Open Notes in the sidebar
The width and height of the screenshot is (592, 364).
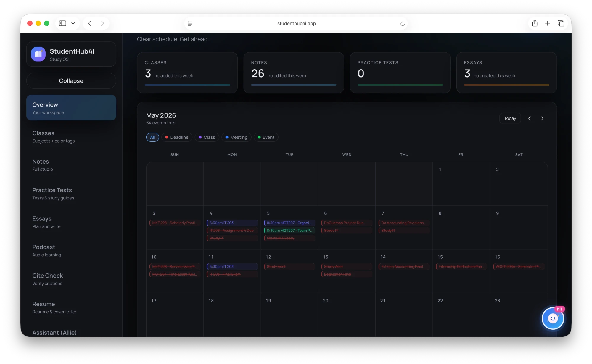click(x=71, y=165)
